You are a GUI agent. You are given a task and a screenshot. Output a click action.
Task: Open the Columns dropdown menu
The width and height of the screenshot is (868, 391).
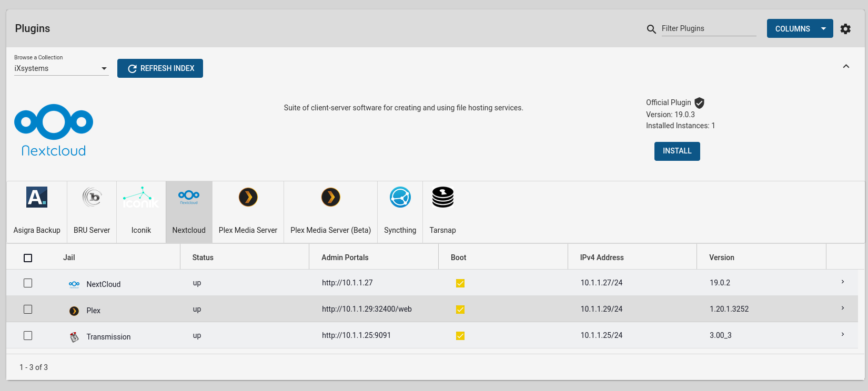[x=800, y=28]
